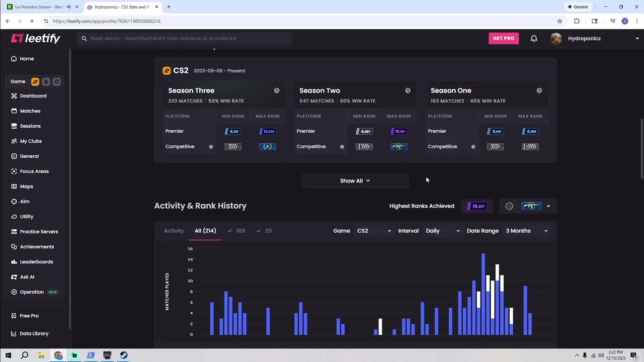Screen dimensions: 644x362
Task: Click Season Three Competitive info icon
Action: click(211, 147)
